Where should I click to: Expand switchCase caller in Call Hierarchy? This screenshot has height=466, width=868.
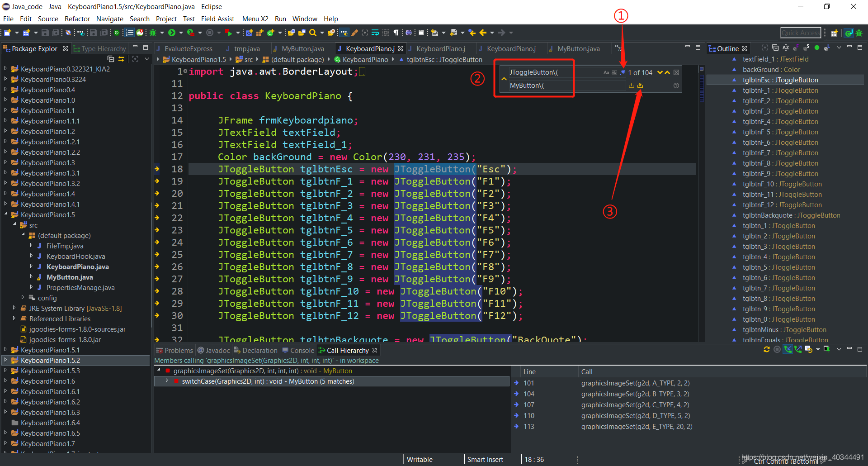pyautogui.click(x=167, y=381)
